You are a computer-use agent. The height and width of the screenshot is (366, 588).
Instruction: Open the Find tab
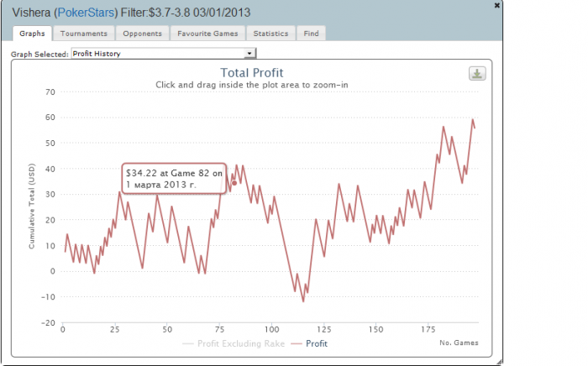[x=312, y=34]
